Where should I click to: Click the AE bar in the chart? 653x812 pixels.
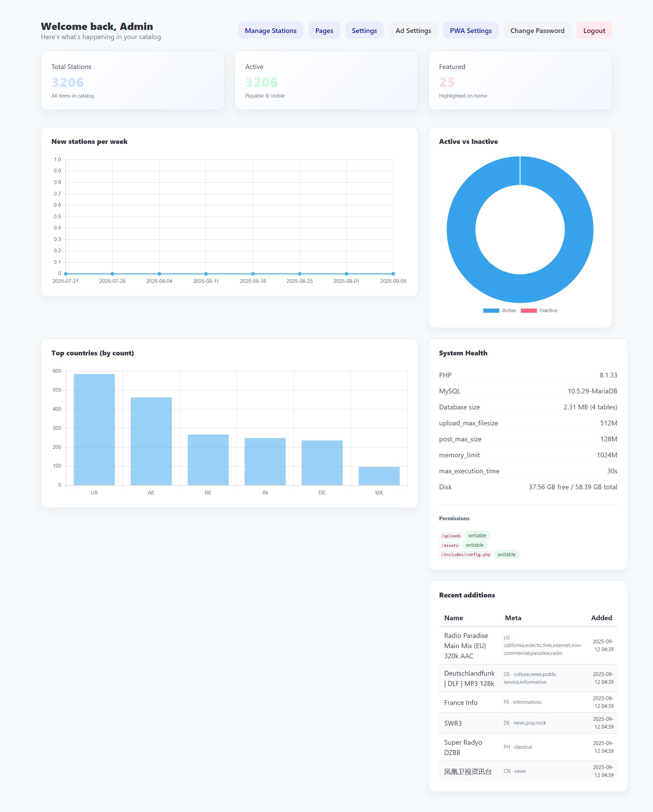pyautogui.click(x=151, y=441)
